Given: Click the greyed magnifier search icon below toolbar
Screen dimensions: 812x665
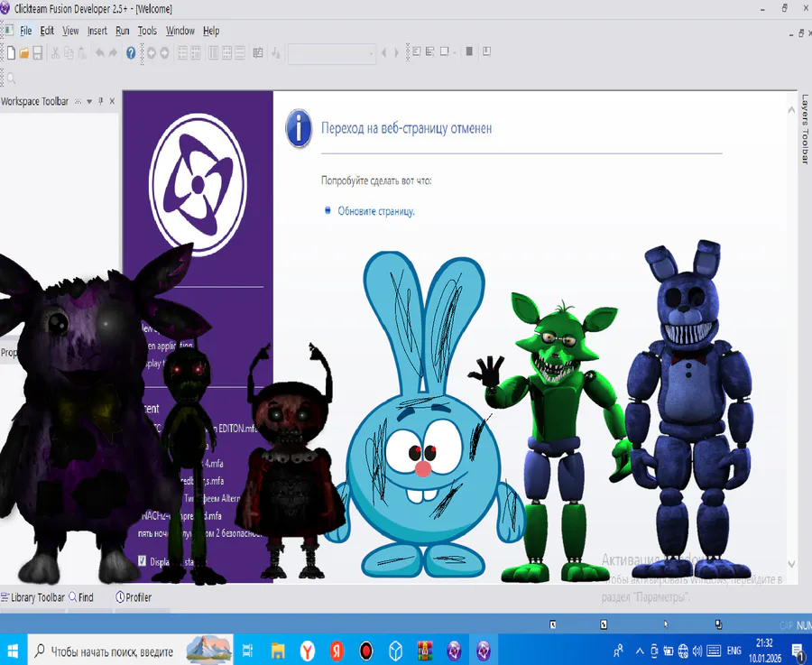Looking at the screenshot, I should tap(11, 79).
